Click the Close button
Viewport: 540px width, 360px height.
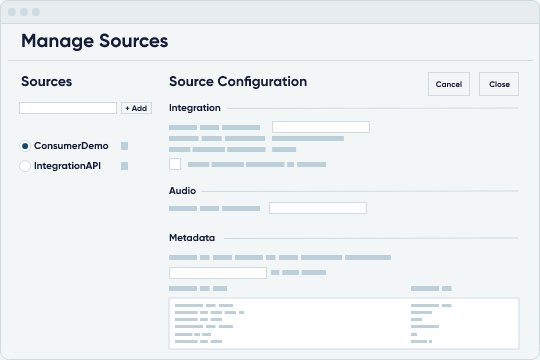coord(499,84)
